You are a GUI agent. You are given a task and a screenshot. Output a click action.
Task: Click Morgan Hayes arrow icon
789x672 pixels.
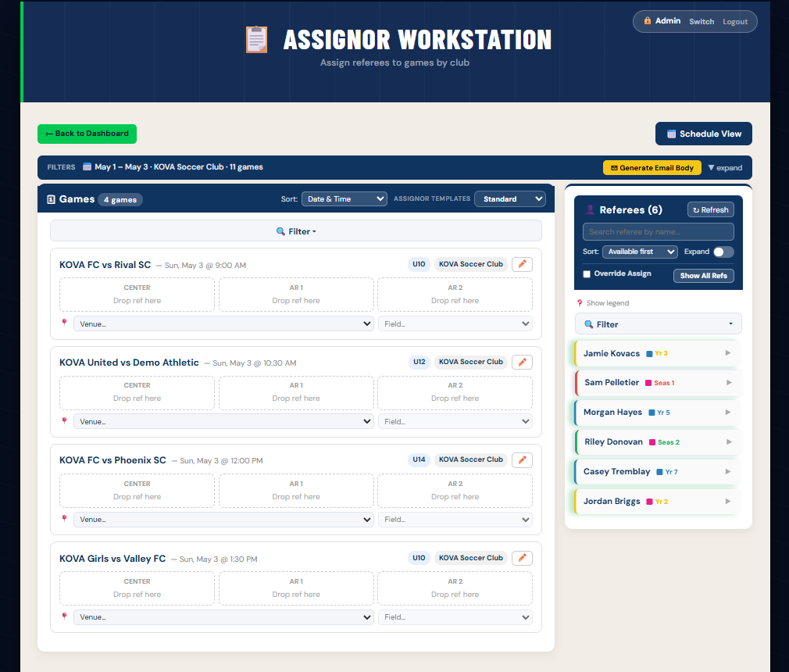click(727, 413)
